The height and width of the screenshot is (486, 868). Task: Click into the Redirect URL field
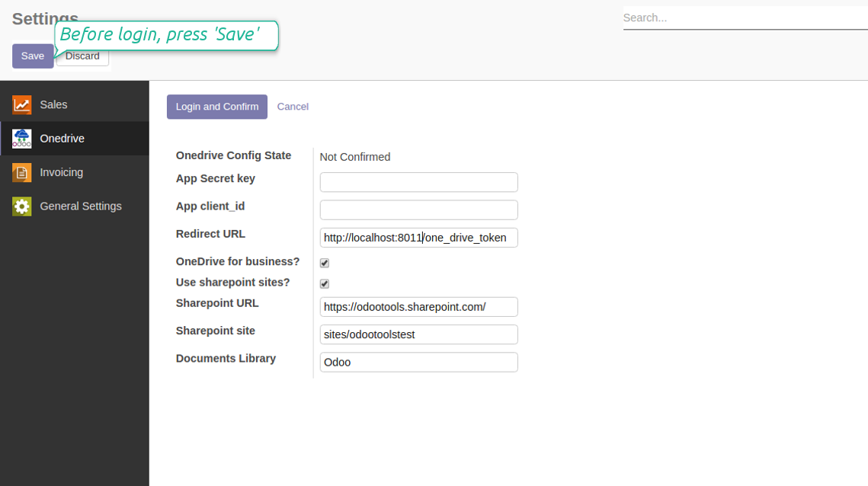418,238
